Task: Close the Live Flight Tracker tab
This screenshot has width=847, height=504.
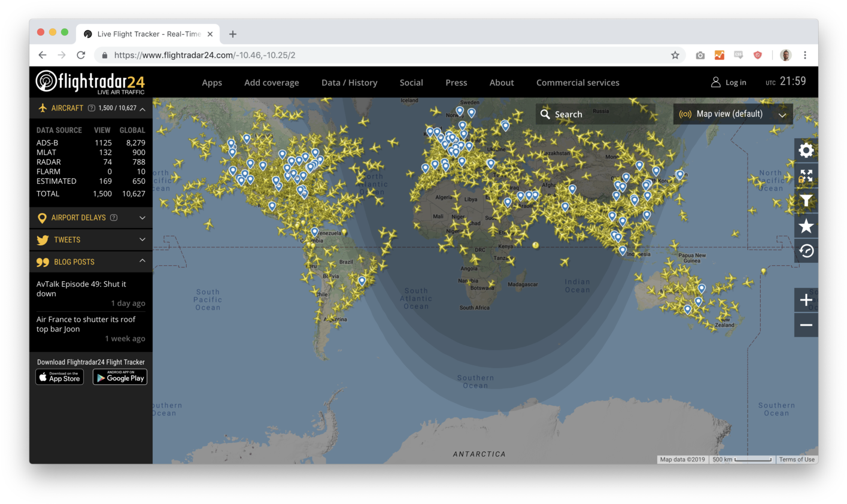Action: [210, 34]
